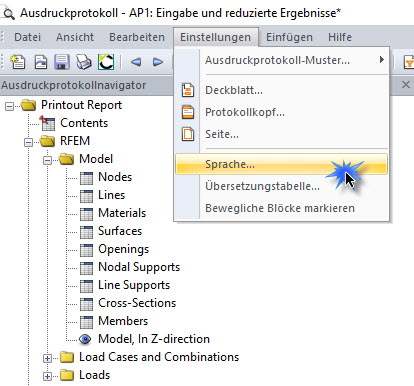
Task: Click the Nodes table icon
Action: click(86, 177)
